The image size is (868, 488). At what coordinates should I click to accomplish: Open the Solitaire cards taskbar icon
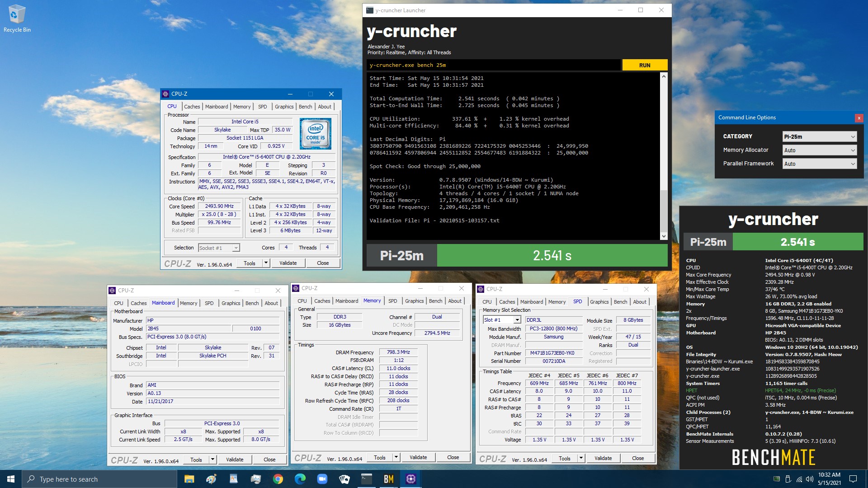tap(344, 479)
